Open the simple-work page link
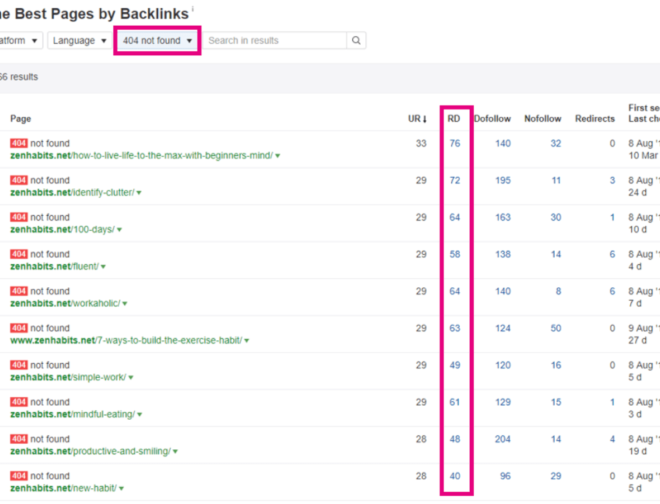The height and width of the screenshot is (504, 660). click(68, 377)
